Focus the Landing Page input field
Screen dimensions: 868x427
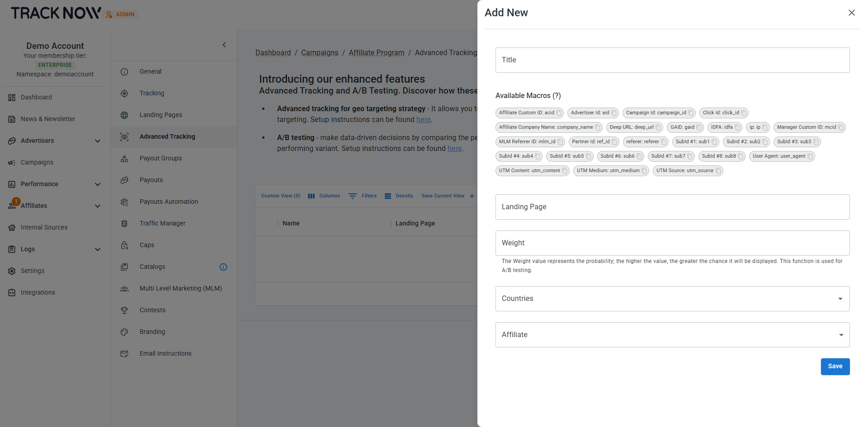click(673, 207)
